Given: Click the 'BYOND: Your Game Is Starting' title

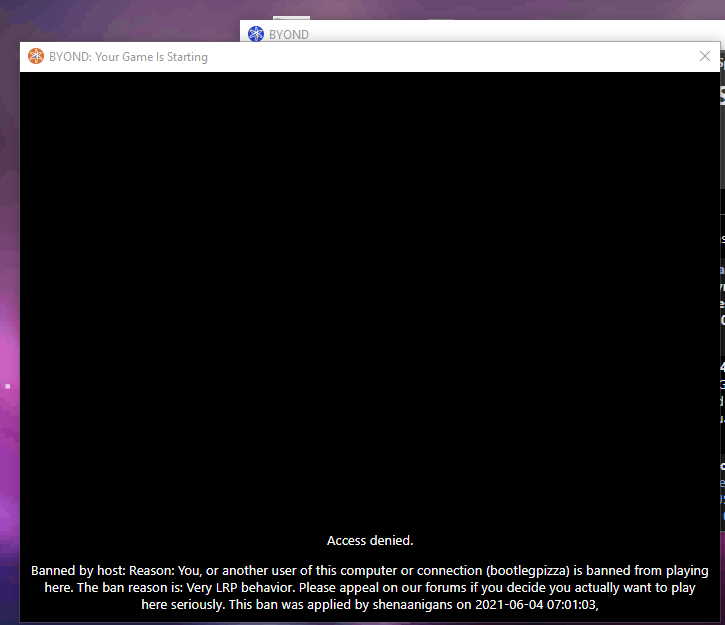Looking at the screenshot, I should point(129,57).
